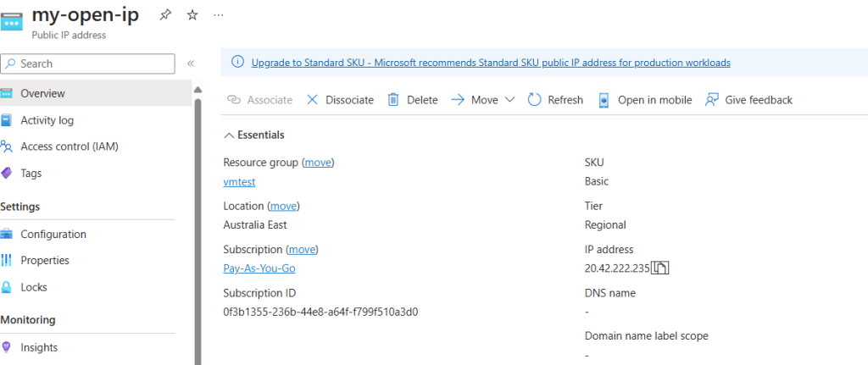Click the Tags icon

tap(7, 173)
